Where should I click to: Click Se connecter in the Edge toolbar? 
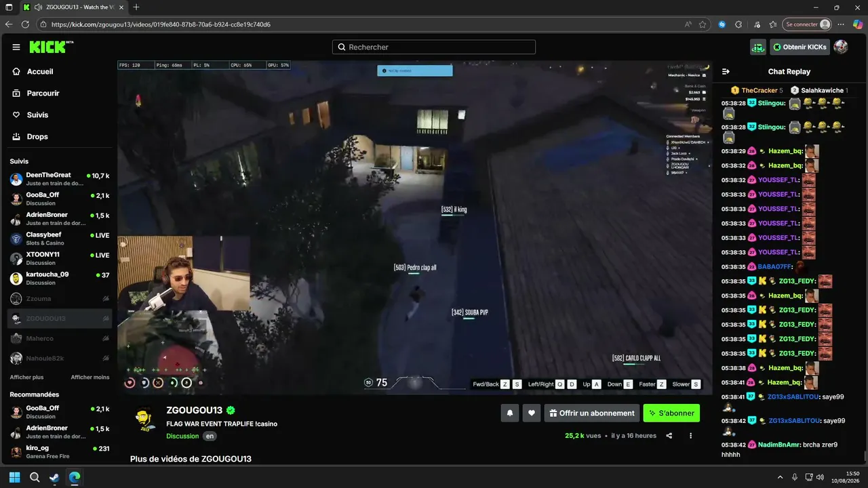[807, 24]
